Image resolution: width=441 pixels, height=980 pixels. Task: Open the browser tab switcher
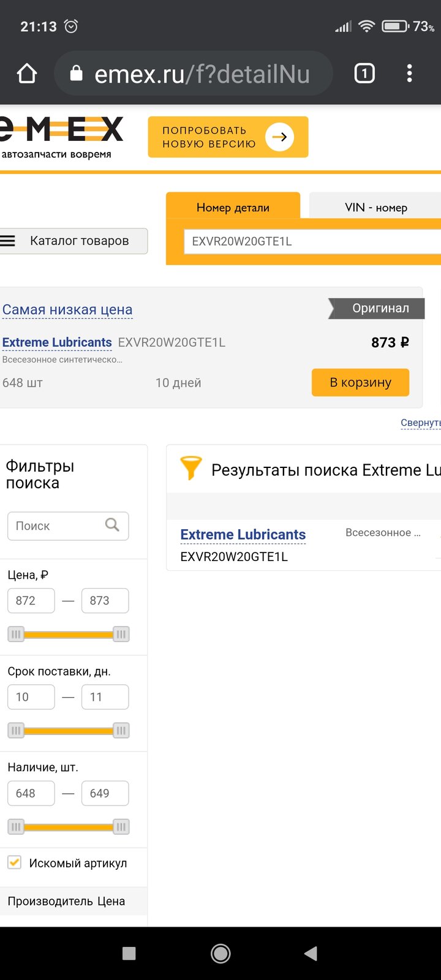click(364, 73)
